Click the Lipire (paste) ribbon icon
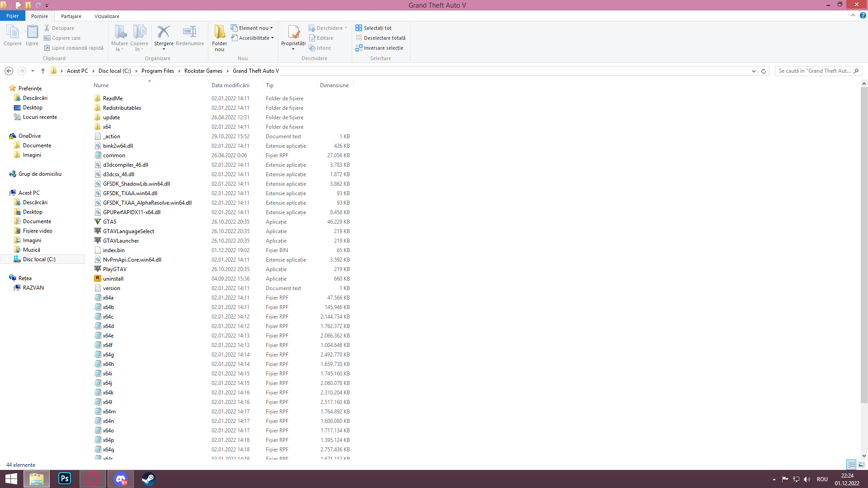The width and height of the screenshot is (868, 488). coord(32,35)
